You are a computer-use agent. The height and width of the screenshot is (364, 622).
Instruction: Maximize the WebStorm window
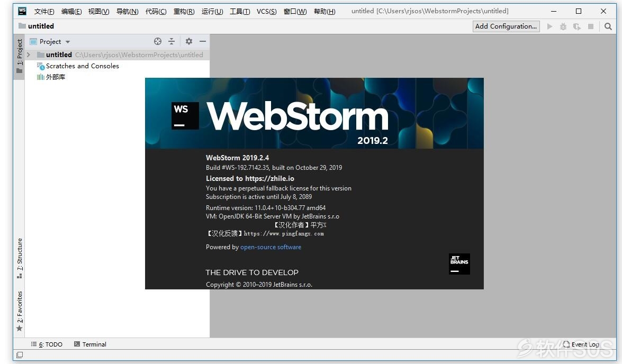(x=579, y=11)
